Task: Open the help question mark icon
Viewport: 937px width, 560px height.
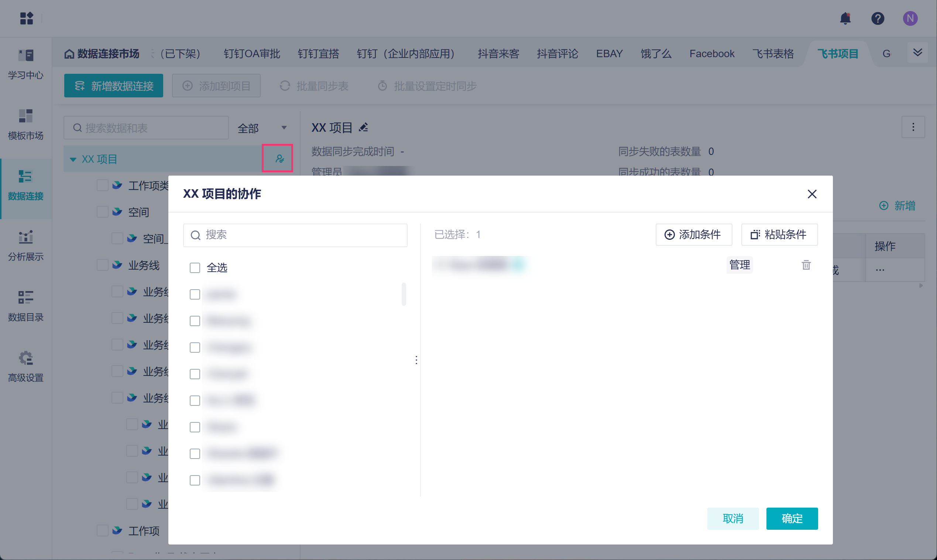Action: [x=877, y=18]
